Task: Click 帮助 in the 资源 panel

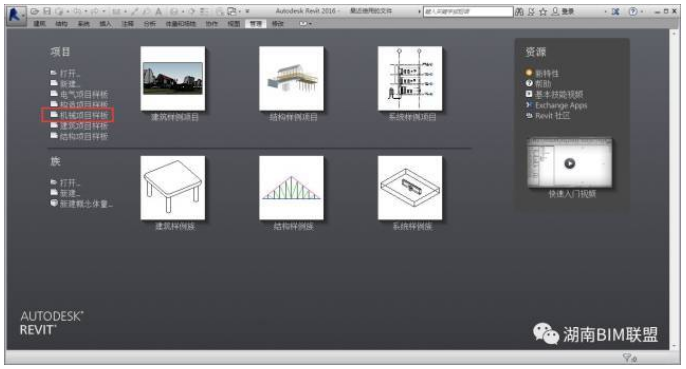Action: pos(543,84)
